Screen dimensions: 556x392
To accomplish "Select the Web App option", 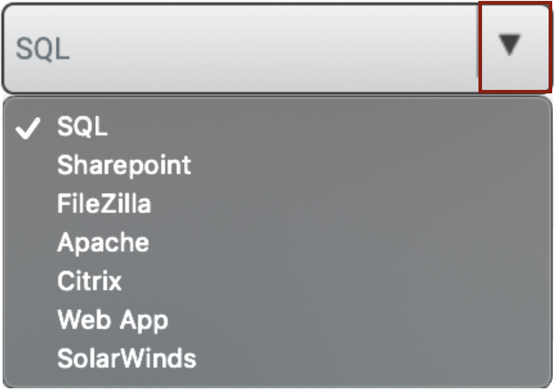I will pyautogui.click(x=113, y=320).
